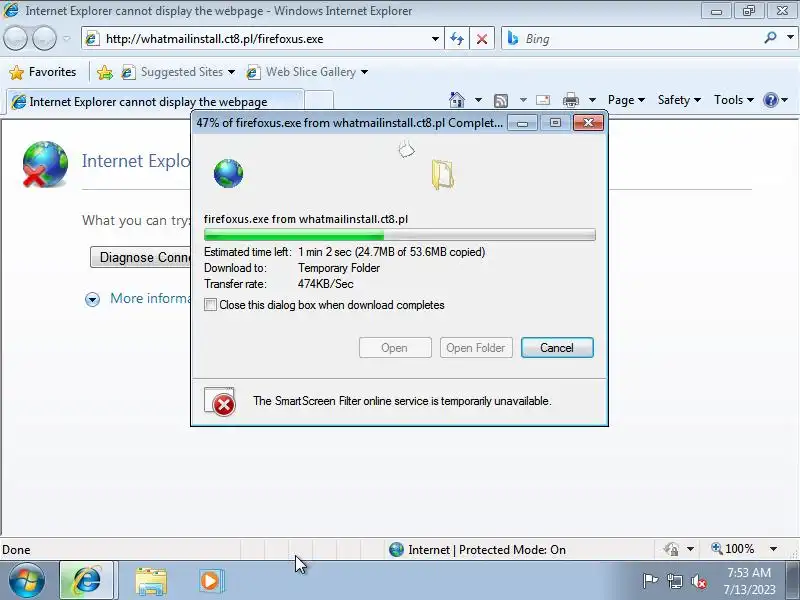
Task: Click the 'Transfer rate: 474KB/Sec' text
Action: [279, 284]
